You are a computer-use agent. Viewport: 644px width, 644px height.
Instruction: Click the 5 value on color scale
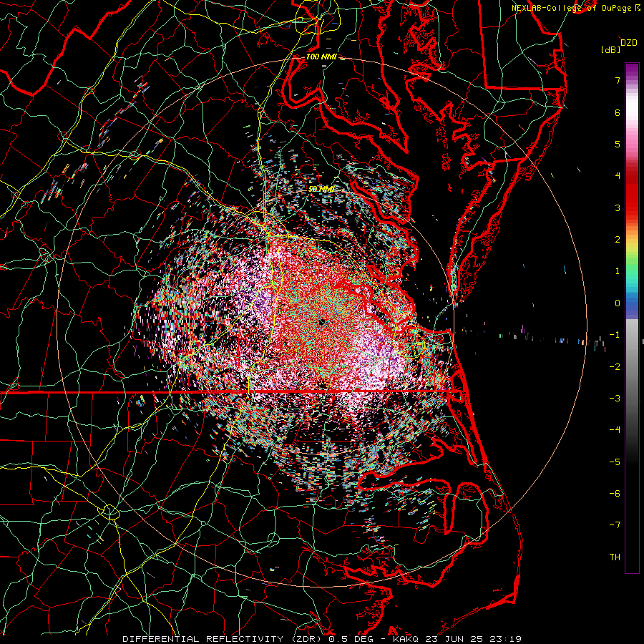[x=618, y=144]
